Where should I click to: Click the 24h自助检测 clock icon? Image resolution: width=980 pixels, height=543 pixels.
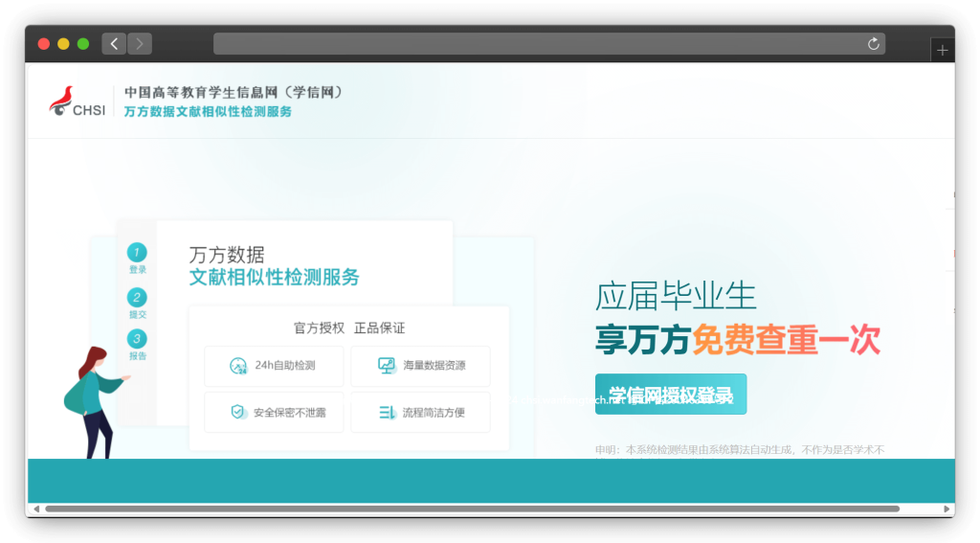click(x=237, y=366)
